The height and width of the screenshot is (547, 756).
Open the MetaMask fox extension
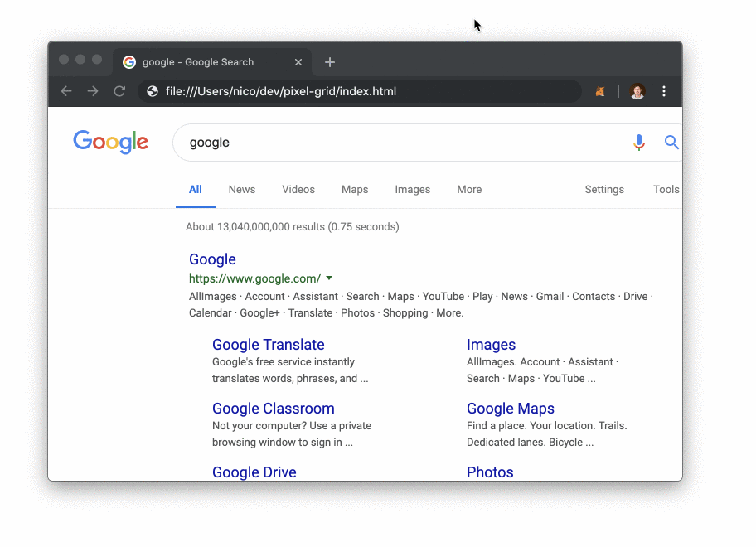coord(600,91)
